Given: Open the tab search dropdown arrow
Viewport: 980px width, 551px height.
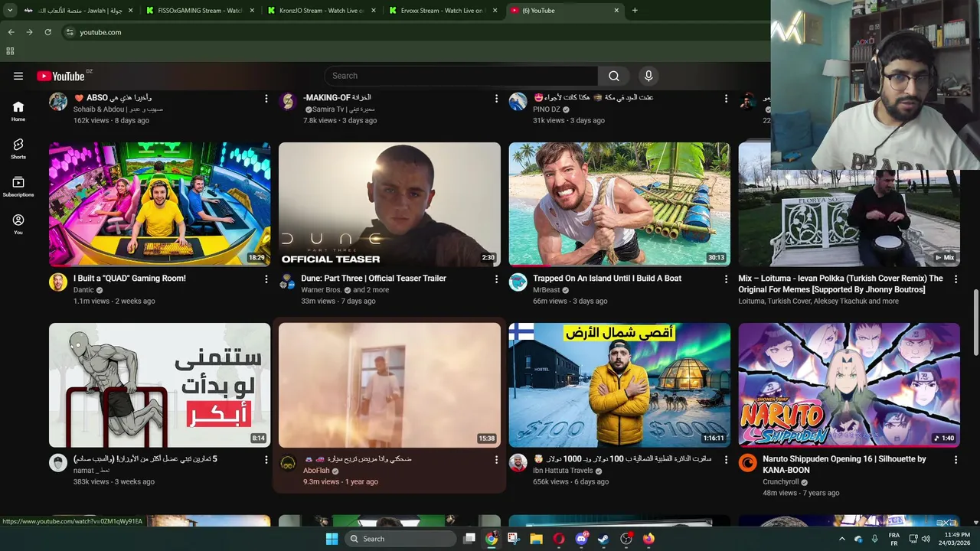Looking at the screenshot, I should (10, 11).
